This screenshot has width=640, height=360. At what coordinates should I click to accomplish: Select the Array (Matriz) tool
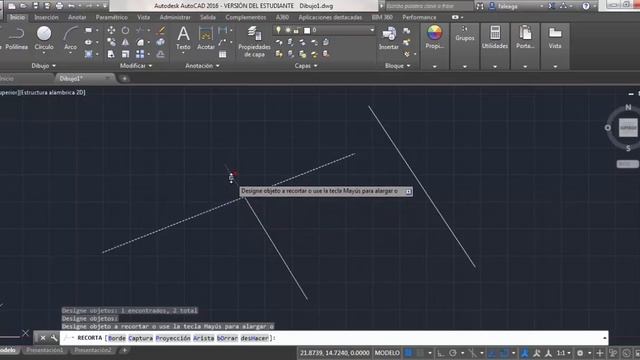click(x=140, y=54)
